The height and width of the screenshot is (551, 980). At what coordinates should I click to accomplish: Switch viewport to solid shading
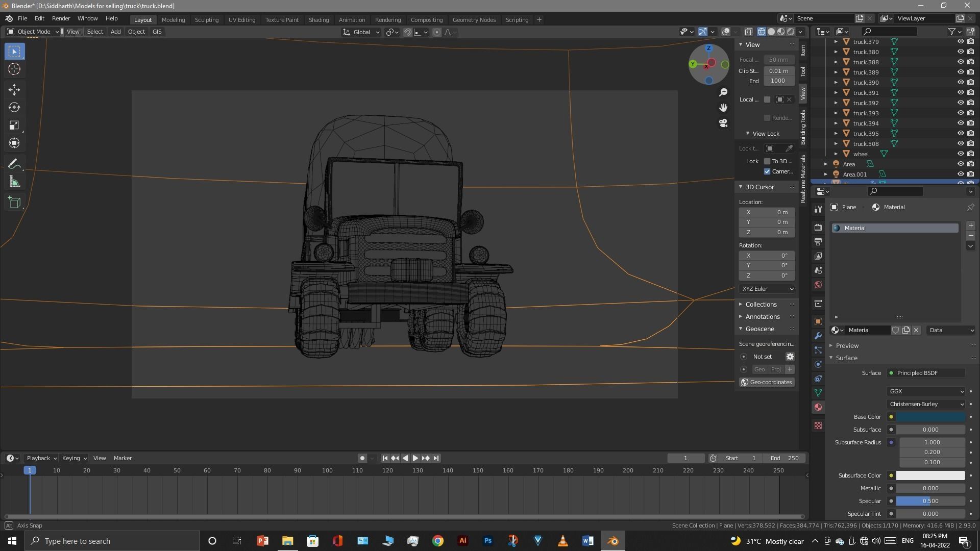(x=771, y=32)
